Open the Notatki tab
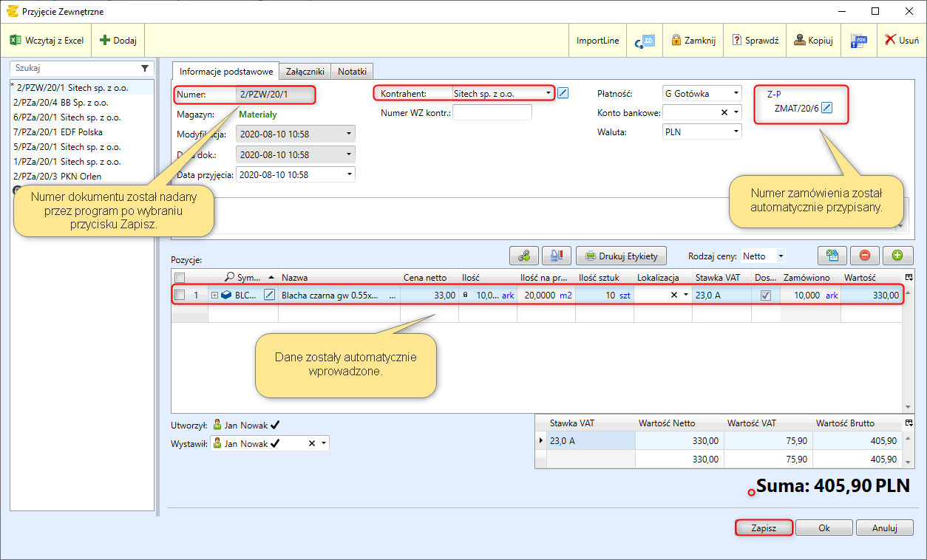The image size is (927, 560). click(353, 72)
